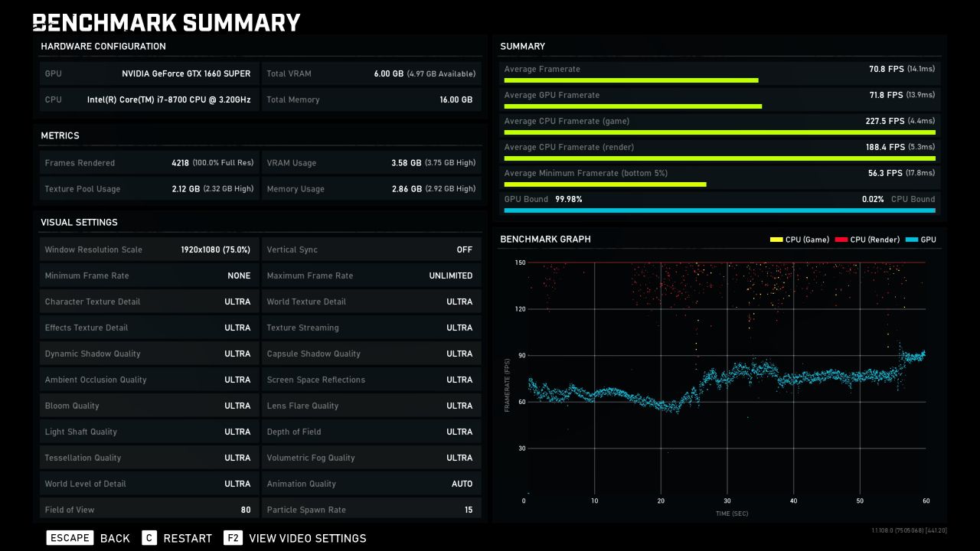Click the yellow CPU (Game) legend marker
This screenshot has width=980, height=551.
(776, 240)
